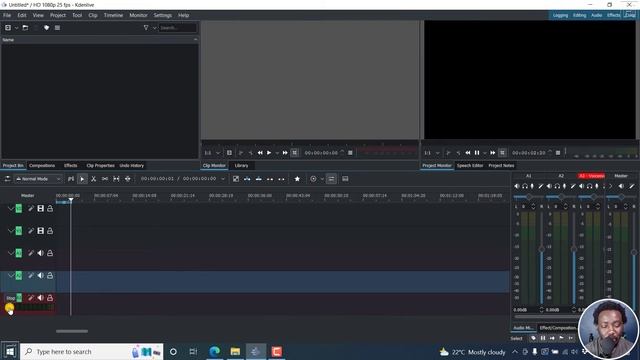Collapse the first video track
The image size is (640, 360).
[11, 209]
